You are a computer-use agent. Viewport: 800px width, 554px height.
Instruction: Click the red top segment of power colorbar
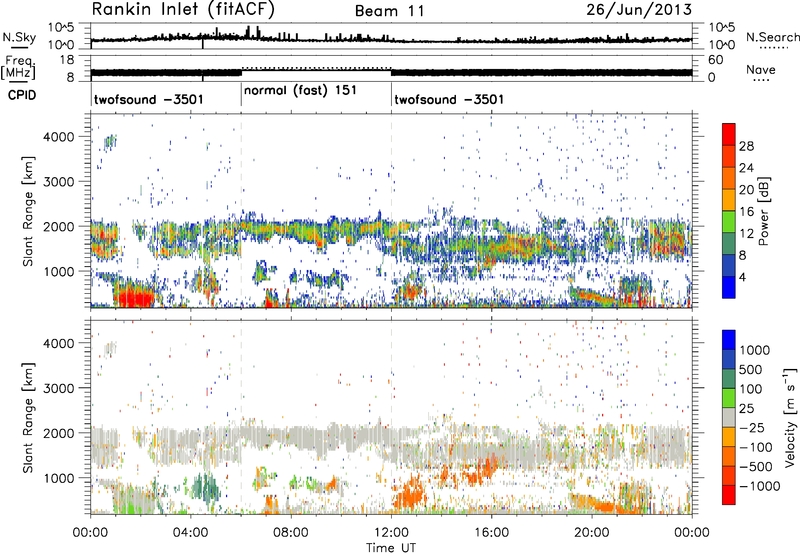729,134
